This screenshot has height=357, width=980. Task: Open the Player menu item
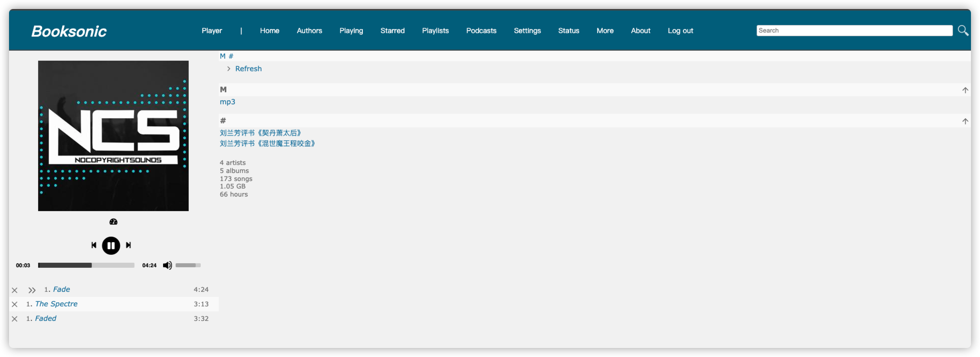tap(212, 31)
